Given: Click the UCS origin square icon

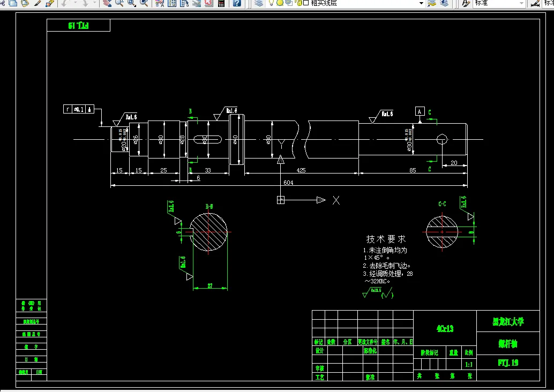Looking at the screenshot, I should coord(281,200).
